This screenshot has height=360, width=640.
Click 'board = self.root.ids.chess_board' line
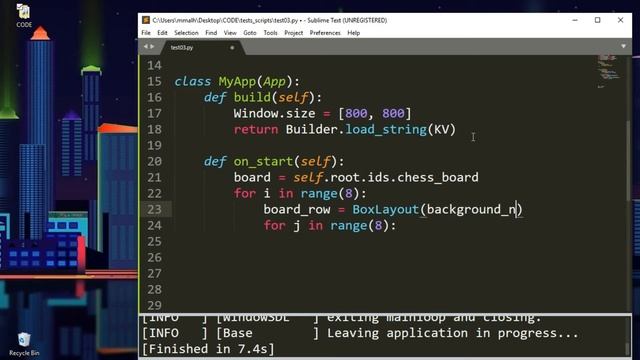click(356, 178)
